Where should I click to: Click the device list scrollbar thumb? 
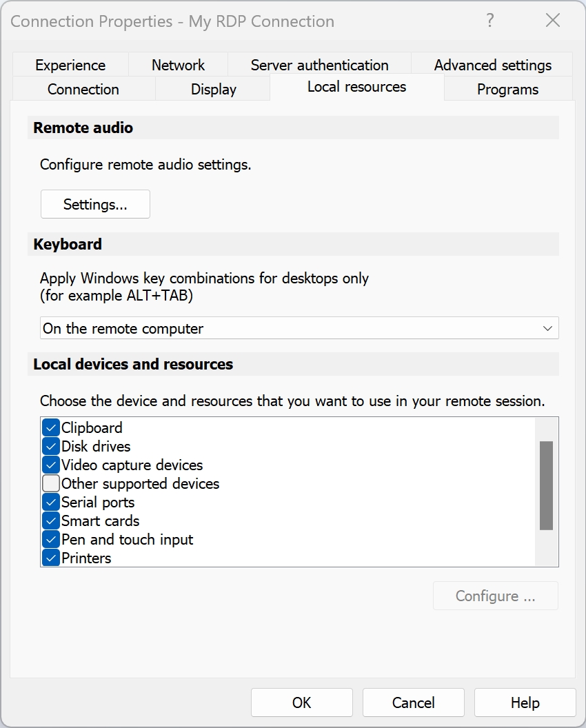(x=546, y=485)
